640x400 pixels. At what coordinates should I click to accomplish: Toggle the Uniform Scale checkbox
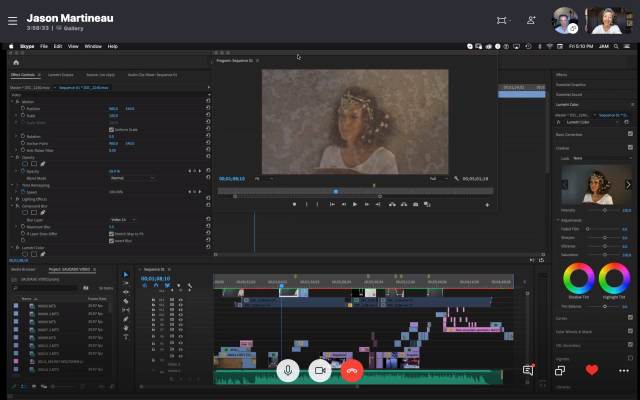tap(111, 129)
